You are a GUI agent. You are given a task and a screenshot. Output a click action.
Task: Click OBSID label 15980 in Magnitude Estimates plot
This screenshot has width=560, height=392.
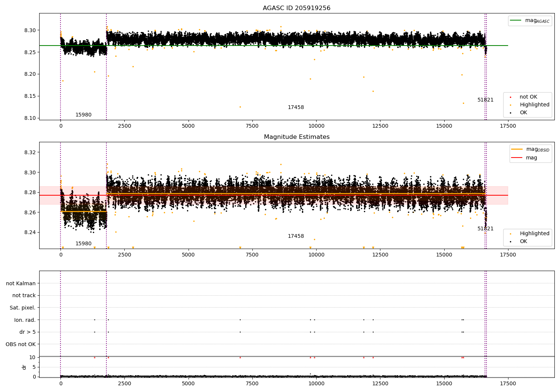tap(83, 244)
